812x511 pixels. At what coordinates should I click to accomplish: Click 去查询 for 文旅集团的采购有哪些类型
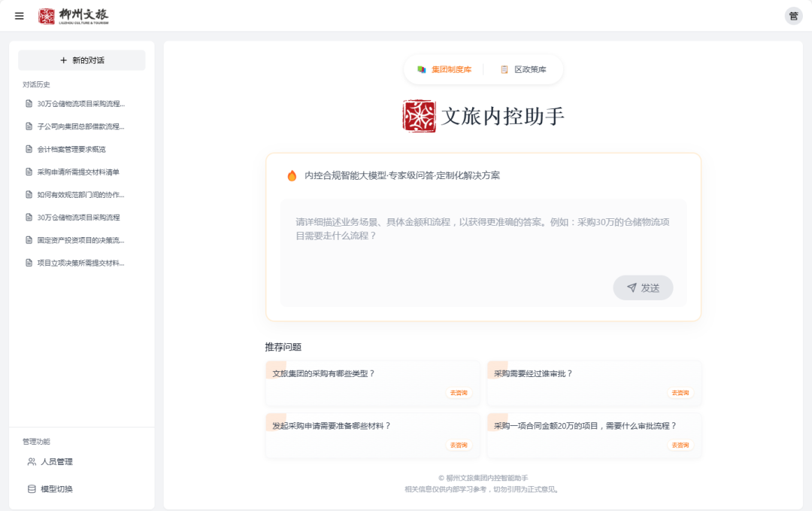459,393
